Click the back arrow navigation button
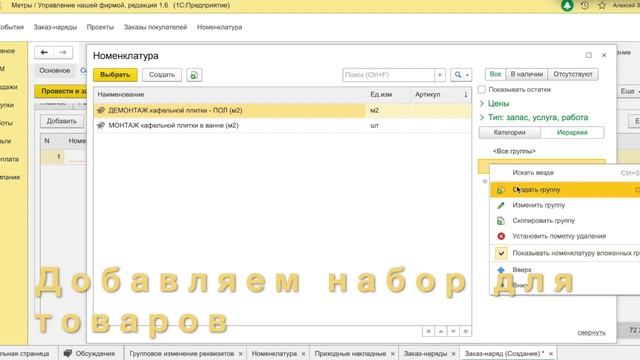 [44, 52]
